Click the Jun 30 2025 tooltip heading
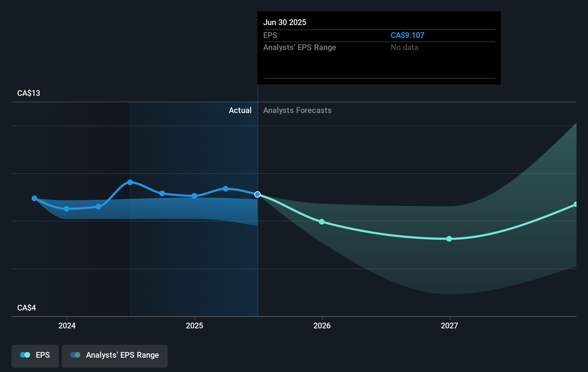 [285, 22]
